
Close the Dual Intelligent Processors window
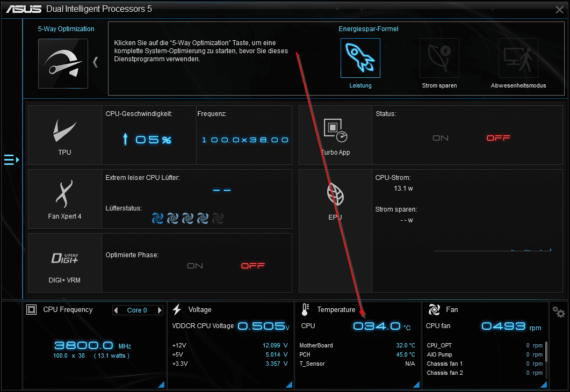tap(559, 10)
